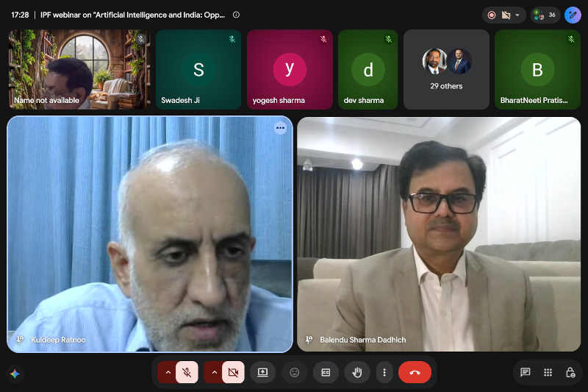Click the 17:28 time display
This screenshot has height=392, width=588.
[20, 15]
